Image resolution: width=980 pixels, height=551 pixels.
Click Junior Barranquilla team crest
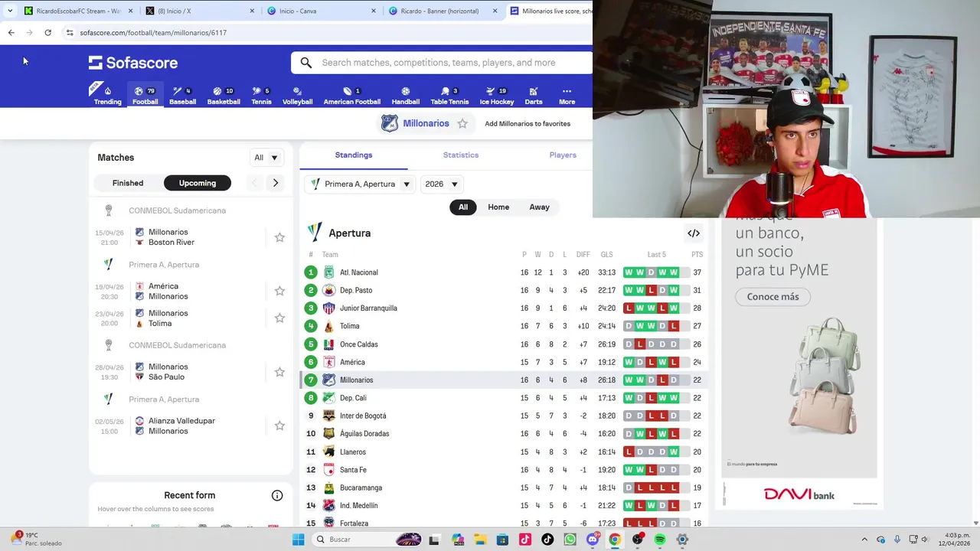(328, 308)
